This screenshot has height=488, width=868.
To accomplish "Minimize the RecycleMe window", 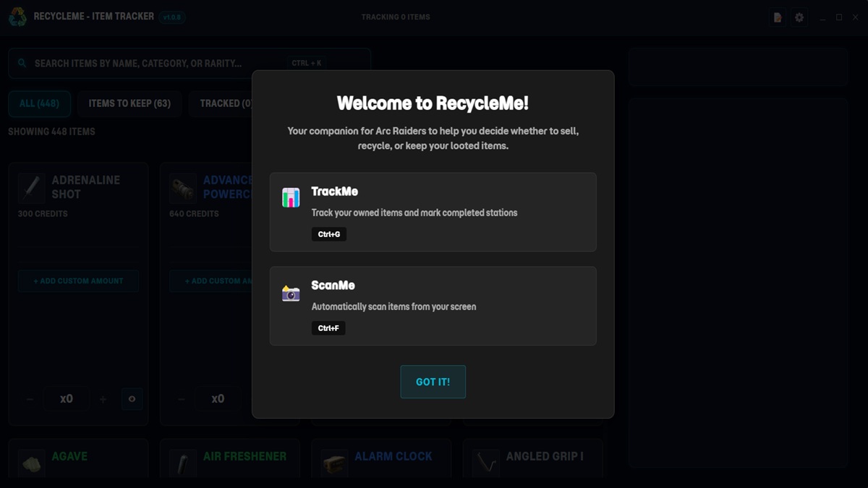I will click(x=822, y=17).
